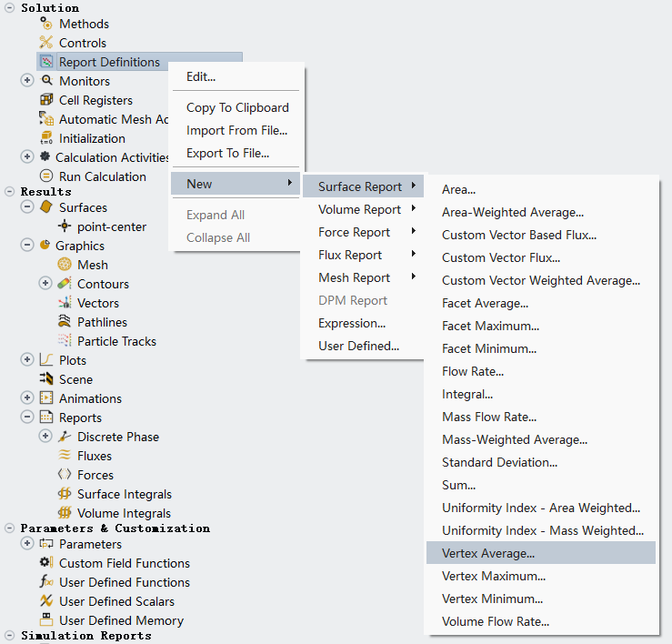Expand the Monitors tree node

[27, 81]
